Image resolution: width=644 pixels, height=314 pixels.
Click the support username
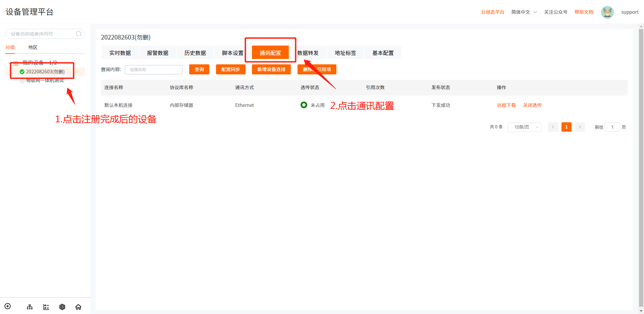(x=630, y=12)
